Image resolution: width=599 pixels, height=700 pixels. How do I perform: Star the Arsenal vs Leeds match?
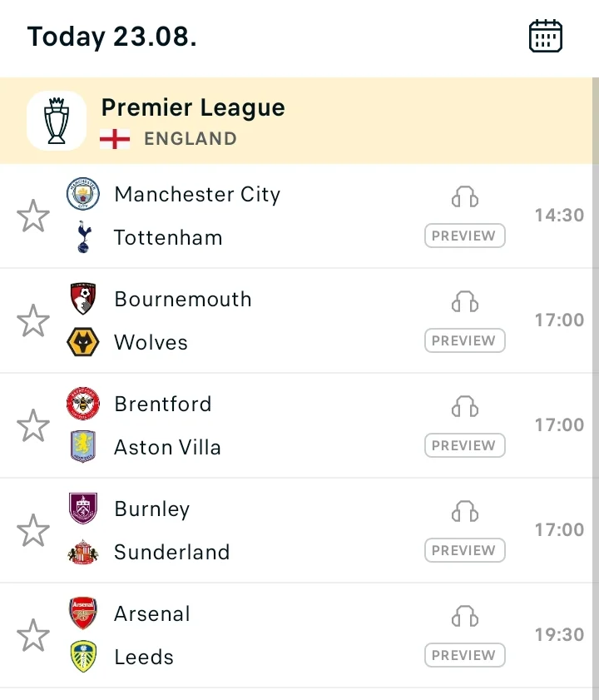tap(33, 635)
